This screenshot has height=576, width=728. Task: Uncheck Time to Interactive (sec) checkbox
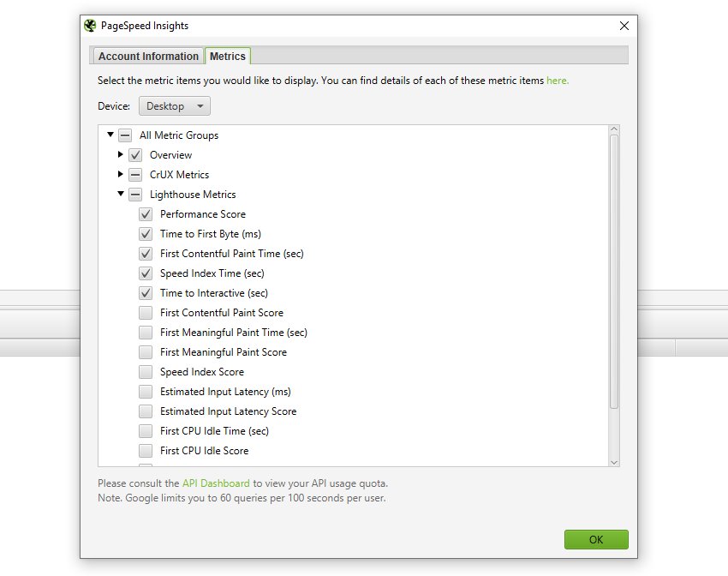tap(146, 293)
